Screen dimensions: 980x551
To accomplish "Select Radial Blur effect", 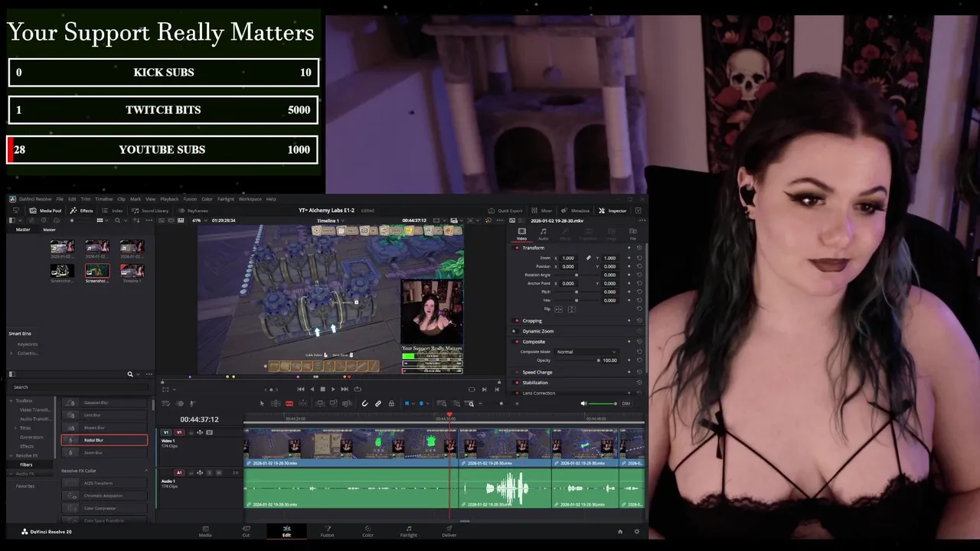I will pos(104,440).
